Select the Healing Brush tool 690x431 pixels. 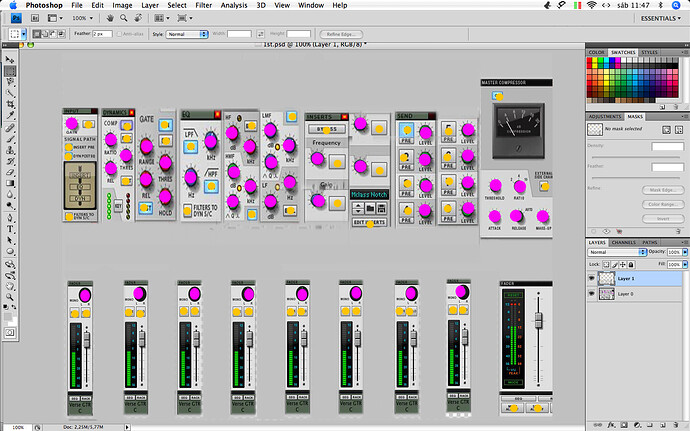click(x=10, y=128)
